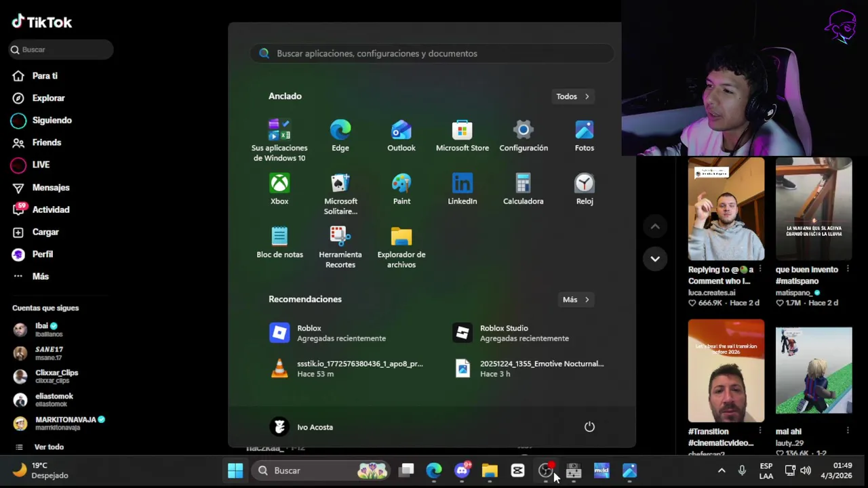Launch Calculadora from the Start menu
The height and width of the screenshot is (488, 868).
click(x=524, y=190)
